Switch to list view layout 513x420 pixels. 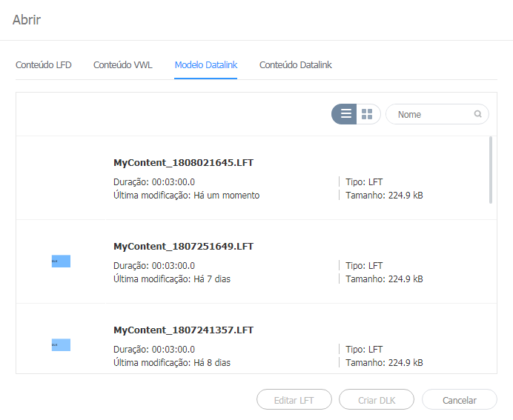click(345, 114)
